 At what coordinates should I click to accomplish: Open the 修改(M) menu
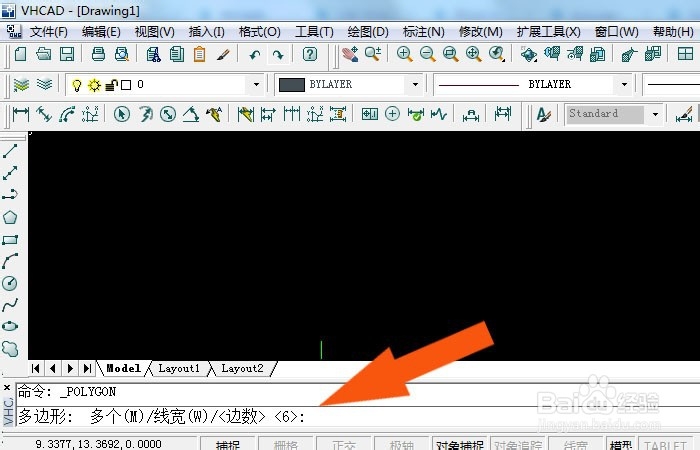(x=480, y=32)
